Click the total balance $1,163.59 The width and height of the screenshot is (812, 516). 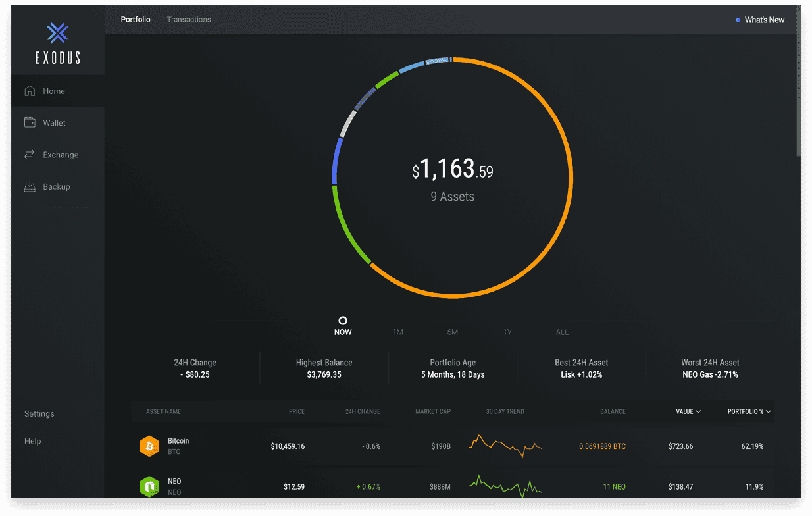tap(453, 170)
